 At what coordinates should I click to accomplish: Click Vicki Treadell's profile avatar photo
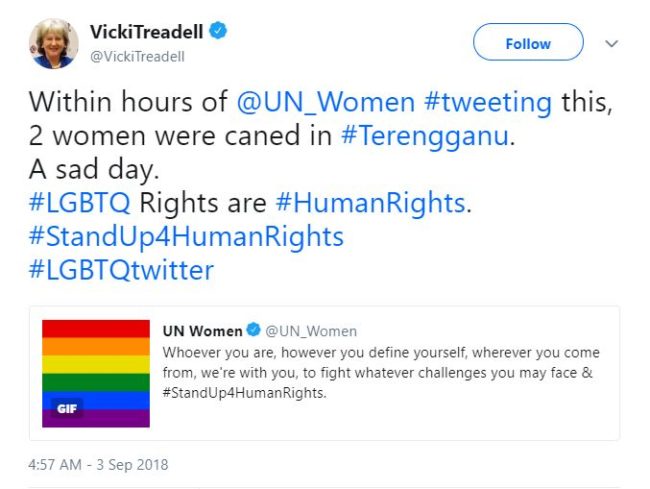pos(55,43)
